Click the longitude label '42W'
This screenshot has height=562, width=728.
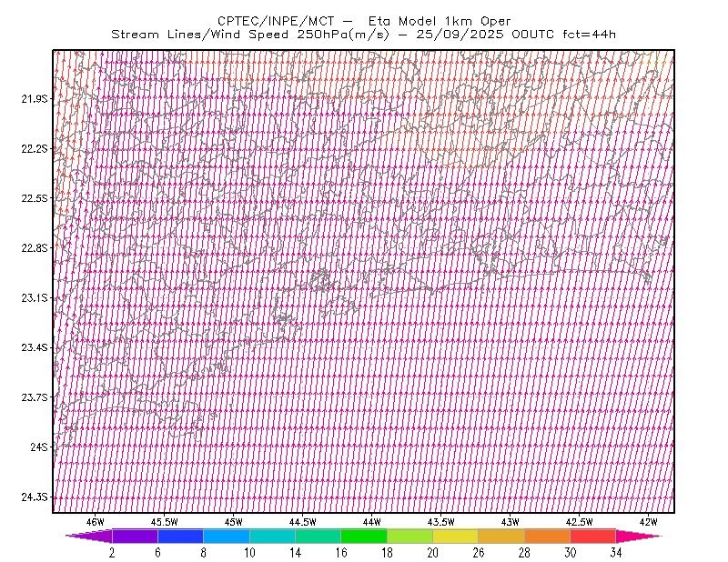click(648, 522)
